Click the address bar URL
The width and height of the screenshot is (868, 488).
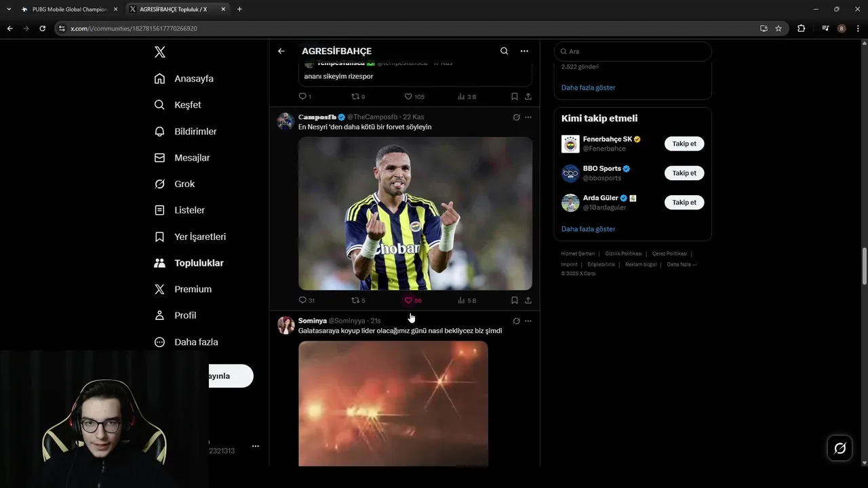(134, 28)
